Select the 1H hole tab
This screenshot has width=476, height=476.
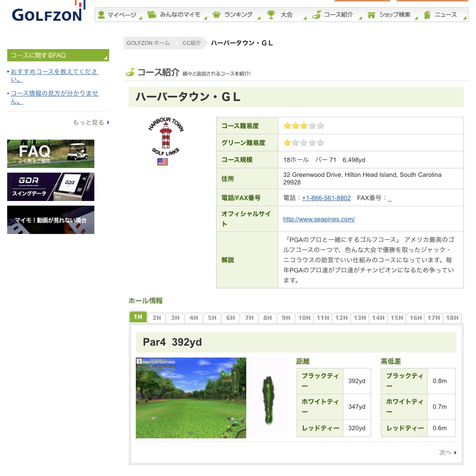tap(138, 317)
